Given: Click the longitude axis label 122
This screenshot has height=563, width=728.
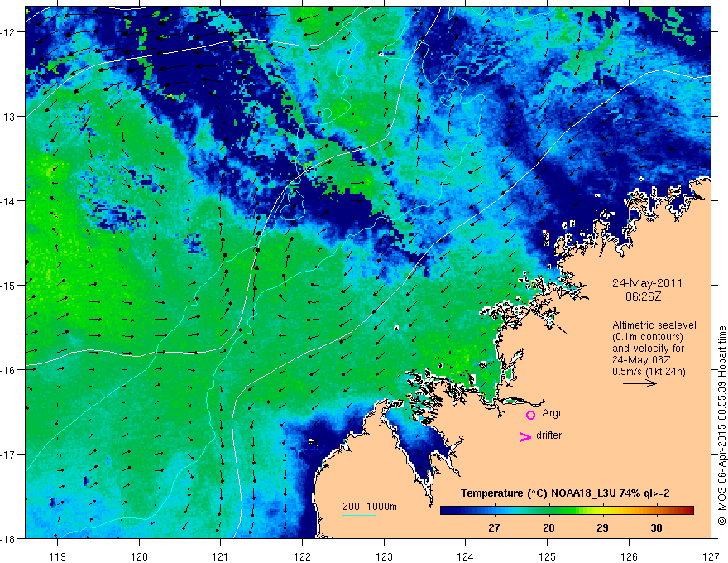Looking at the screenshot, I should pyautogui.click(x=302, y=556).
